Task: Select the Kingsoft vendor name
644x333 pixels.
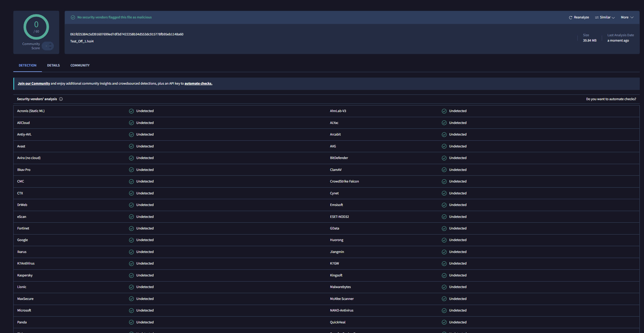Action: 336,275
